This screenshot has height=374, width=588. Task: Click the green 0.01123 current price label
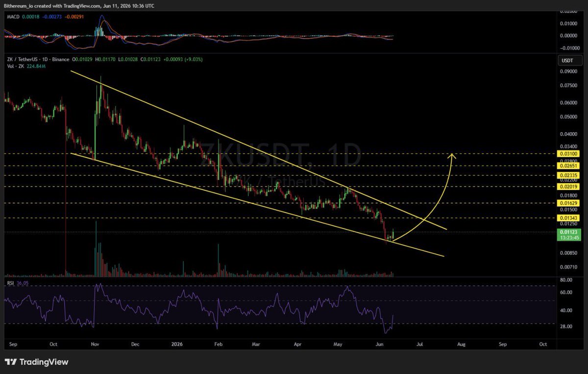pos(568,232)
